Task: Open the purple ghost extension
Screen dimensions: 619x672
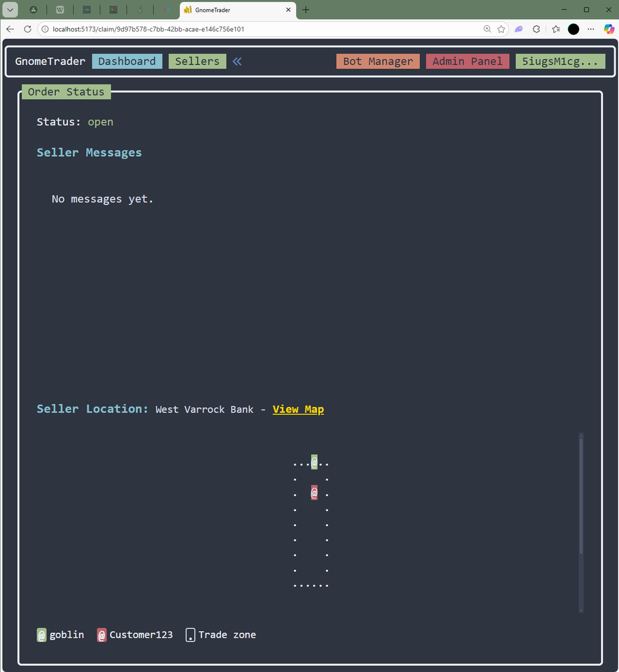Action: pos(519,29)
